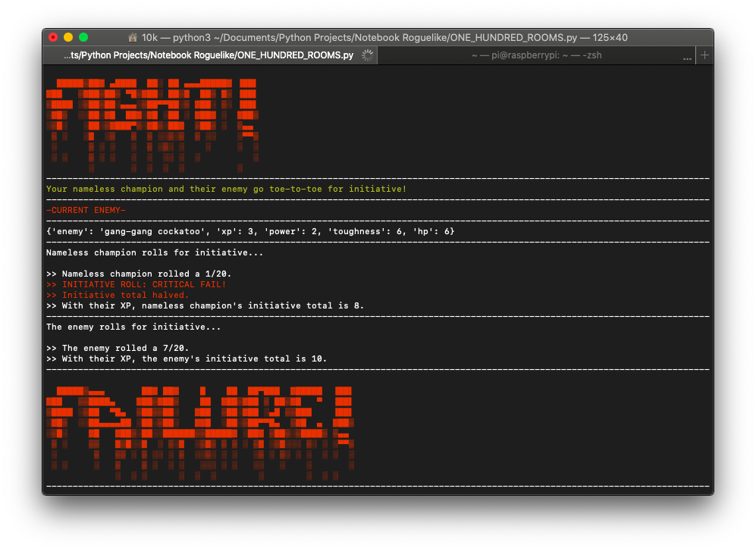This screenshot has height=551, width=756.
Task: Click the ellipsis indicator on the zsh tab
Action: (x=687, y=56)
